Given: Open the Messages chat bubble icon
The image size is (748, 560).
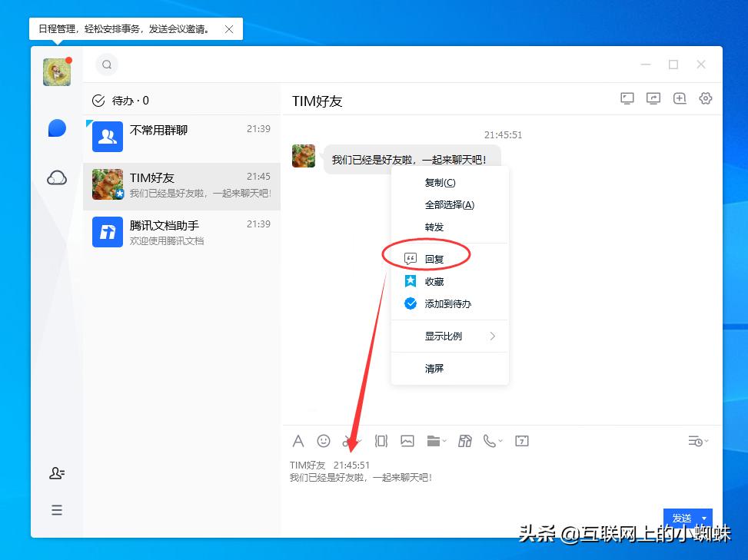Looking at the screenshot, I should (57, 128).
